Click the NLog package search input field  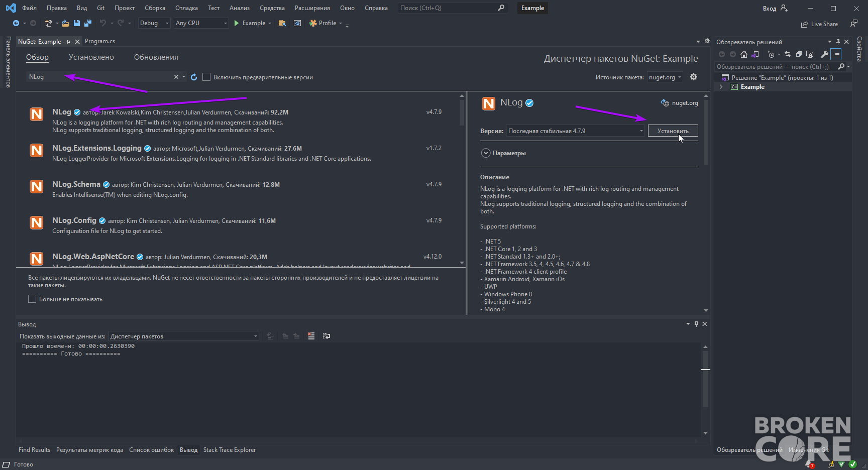click(99, 77)
